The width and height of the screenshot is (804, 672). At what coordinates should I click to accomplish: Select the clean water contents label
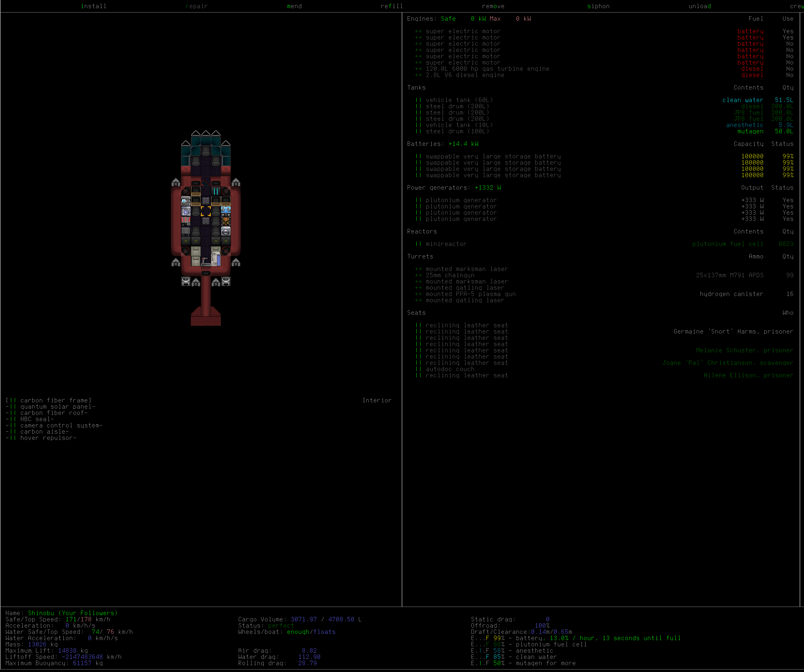[743, 100]
